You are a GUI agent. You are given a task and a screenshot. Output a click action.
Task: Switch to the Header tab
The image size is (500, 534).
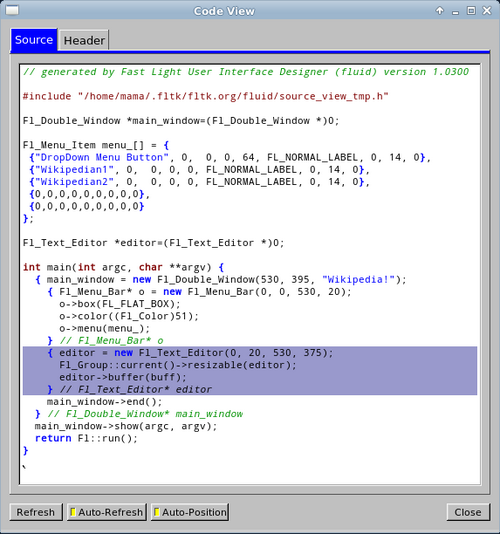[84, 40]
